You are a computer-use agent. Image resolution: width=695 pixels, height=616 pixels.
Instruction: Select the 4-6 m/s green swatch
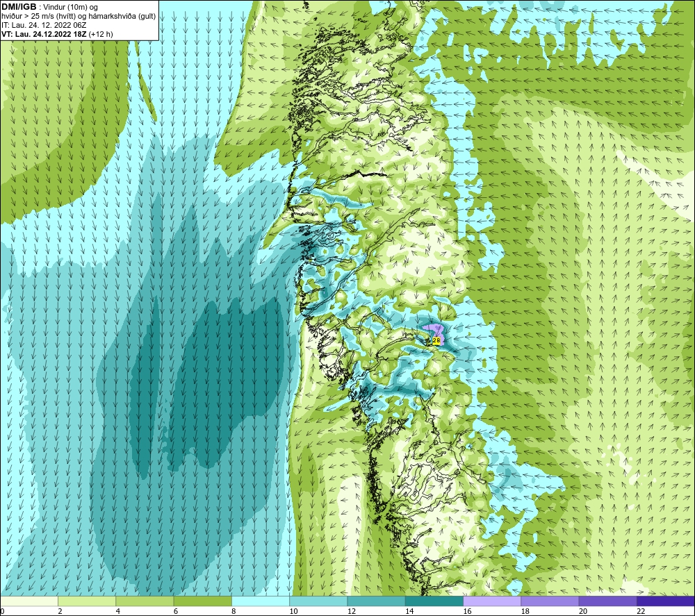pos(145,601)
